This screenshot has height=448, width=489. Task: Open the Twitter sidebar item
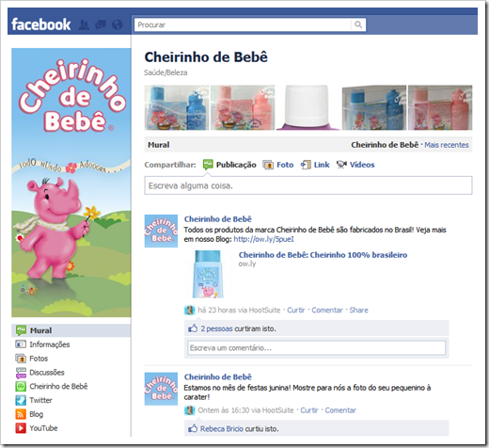[34, 400]
